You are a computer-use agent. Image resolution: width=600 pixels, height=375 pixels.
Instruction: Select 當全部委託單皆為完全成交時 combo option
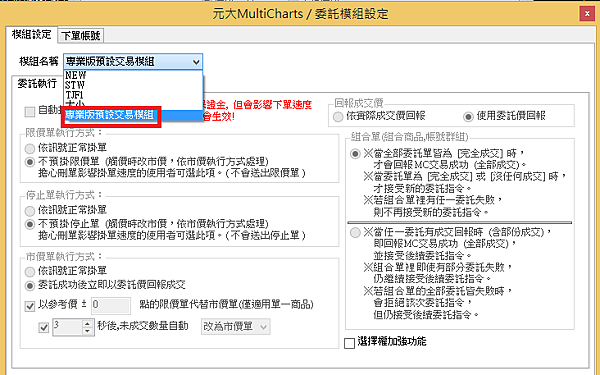click(355, 154)
